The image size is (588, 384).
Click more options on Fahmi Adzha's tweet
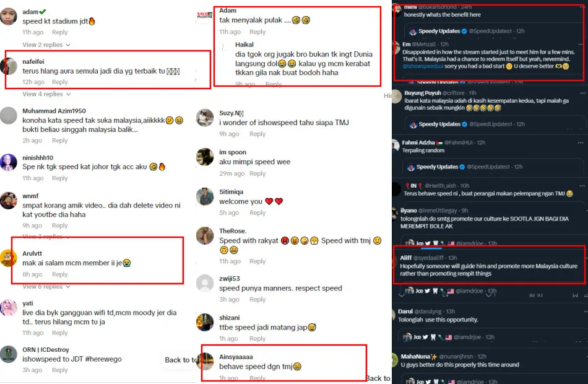click(x=581, y=142)
